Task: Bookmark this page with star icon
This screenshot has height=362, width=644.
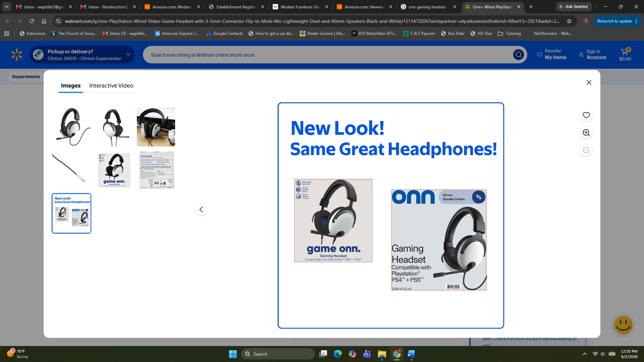Action: 569,21
